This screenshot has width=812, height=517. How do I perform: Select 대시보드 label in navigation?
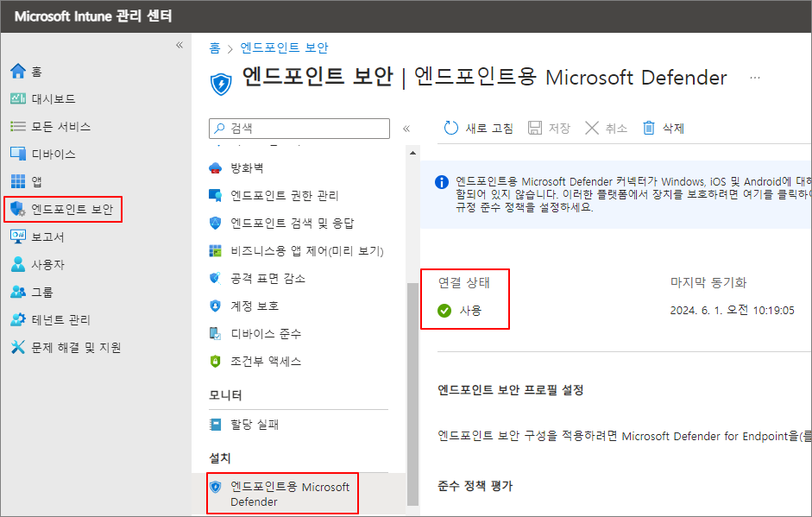point(54,99)
